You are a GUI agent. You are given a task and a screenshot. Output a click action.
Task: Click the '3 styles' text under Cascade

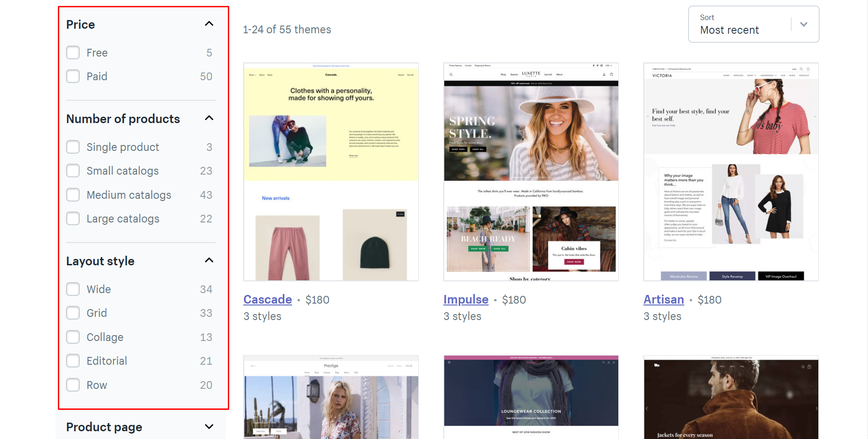[x=262, y=316]
